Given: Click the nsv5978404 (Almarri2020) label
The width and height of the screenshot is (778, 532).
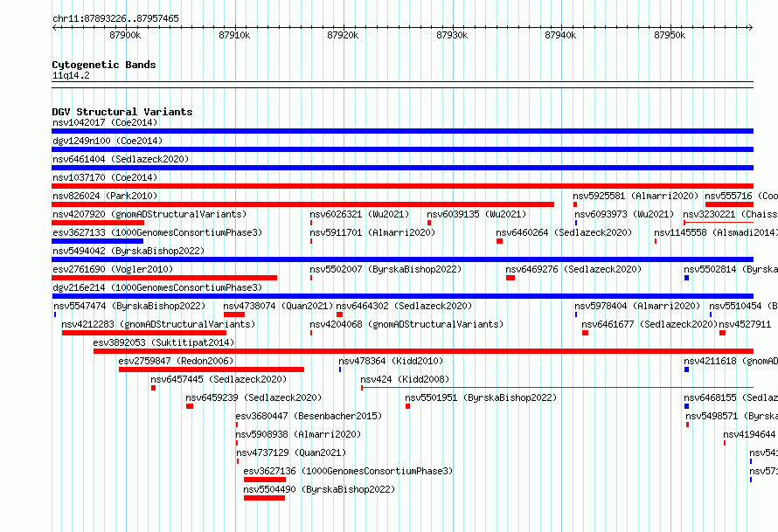Looking at the screenshot, I should point(637,306).
